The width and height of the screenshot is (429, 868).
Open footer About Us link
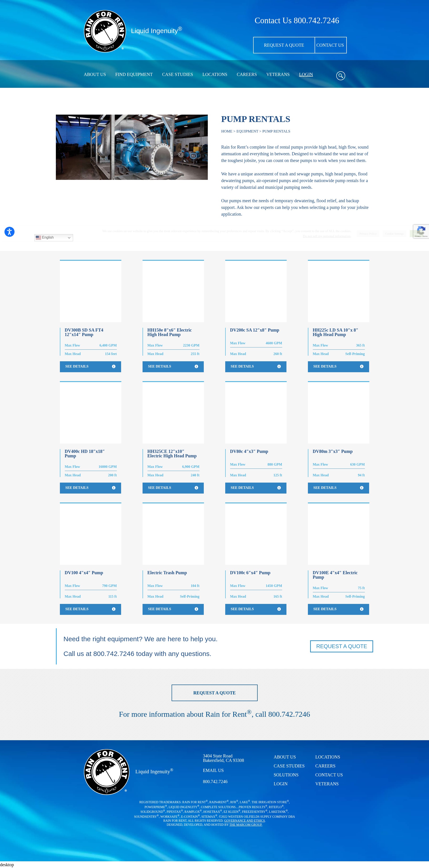284,757
